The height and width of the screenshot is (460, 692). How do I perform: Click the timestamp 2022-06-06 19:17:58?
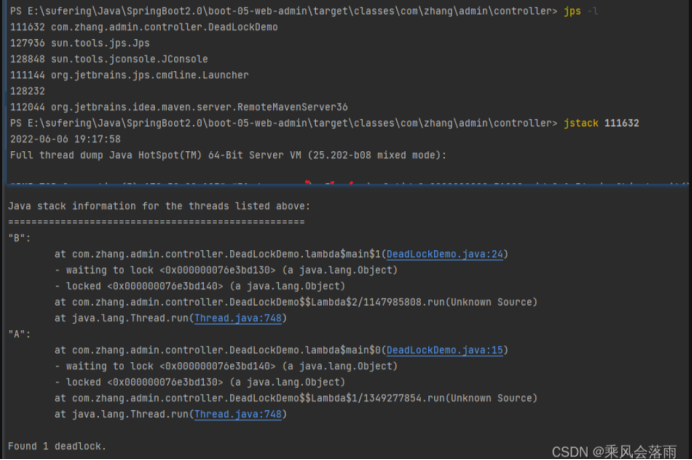click(x=64, y=139)
